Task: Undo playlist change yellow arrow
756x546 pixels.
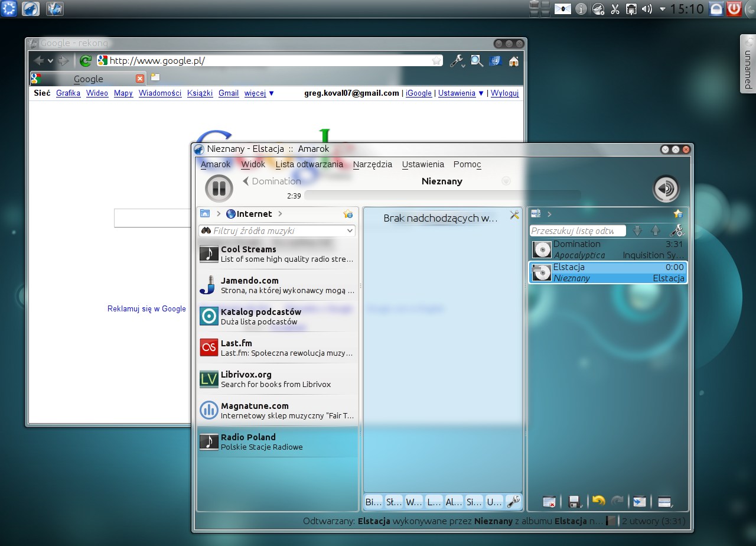Action: tap(599, 501)
